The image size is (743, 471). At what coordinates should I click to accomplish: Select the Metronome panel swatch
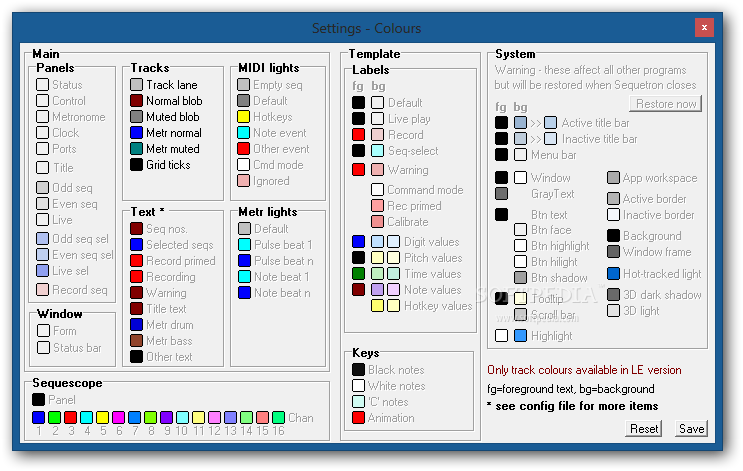coord(43,117)
